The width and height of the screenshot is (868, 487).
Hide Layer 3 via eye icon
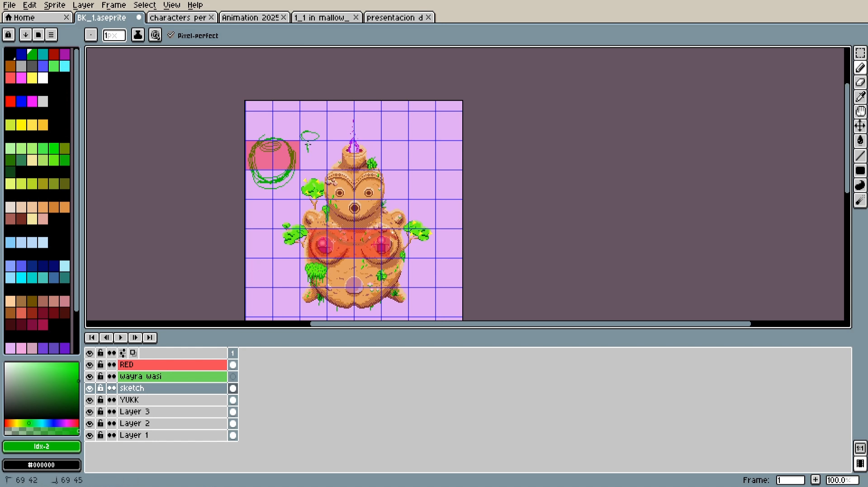click(90, 412)
